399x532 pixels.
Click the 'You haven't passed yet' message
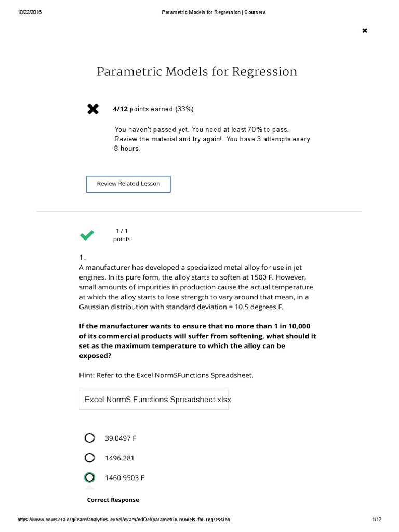pos(202,129)
